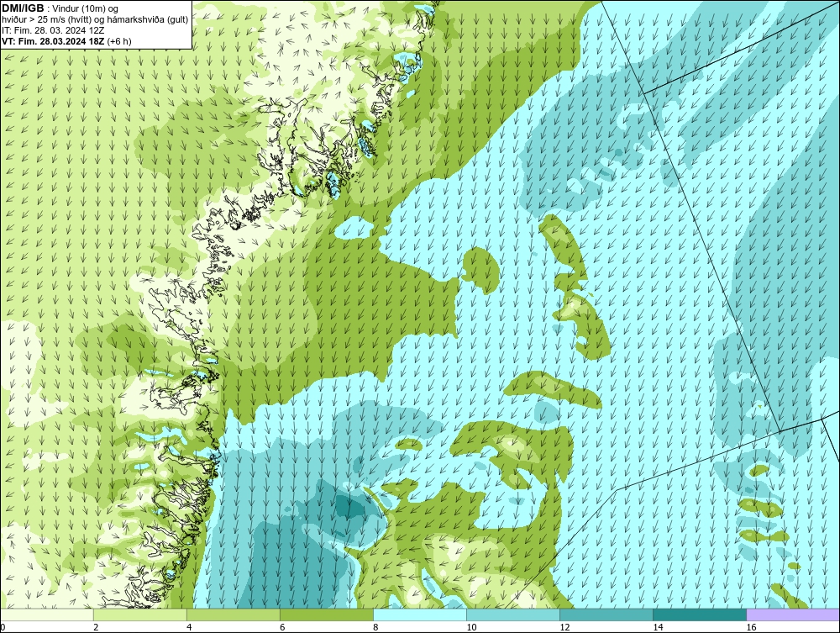Click the legend value label '12'
This screenshot has width=840, height=633.
click(x=564, y=627)
